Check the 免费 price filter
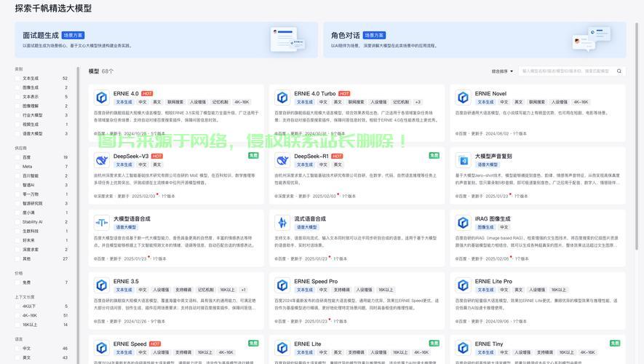The height and width of the screenshot is (364, 644). [x=17, y=282]
